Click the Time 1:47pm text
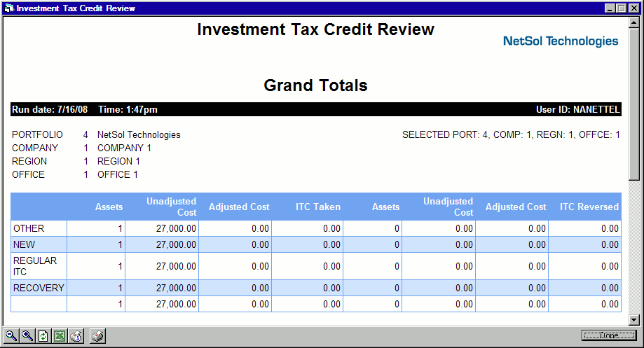644x348 pixels. point(128,109)
